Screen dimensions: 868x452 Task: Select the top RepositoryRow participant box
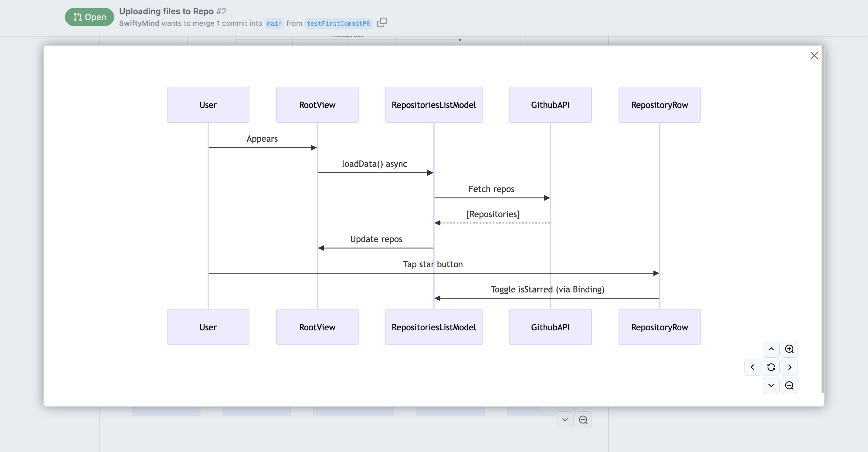659,105
